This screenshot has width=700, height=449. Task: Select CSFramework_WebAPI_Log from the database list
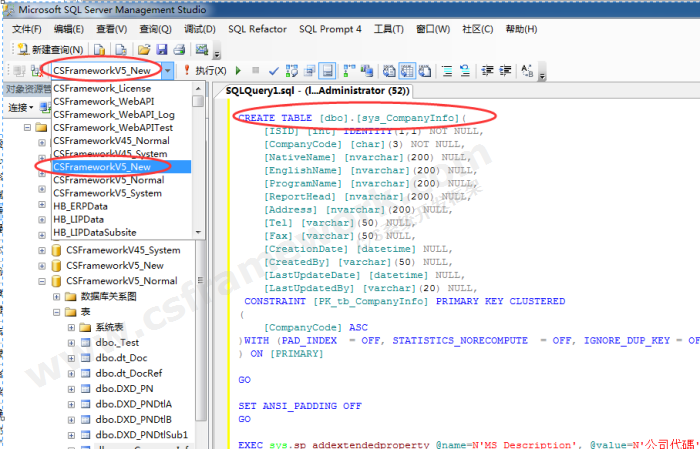[x=111, y=115]
